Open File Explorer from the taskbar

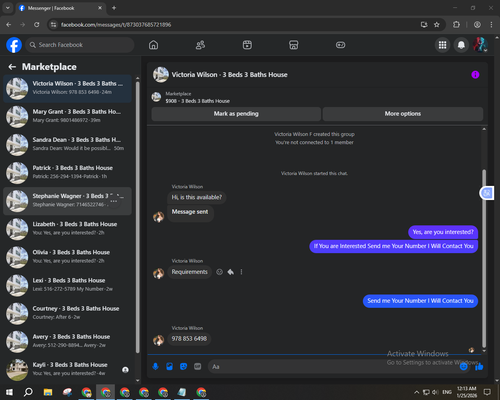[x=48, y=392]
